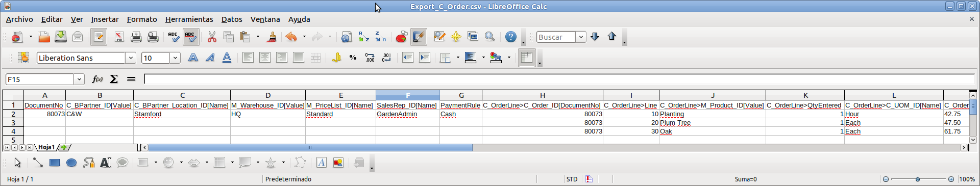Open the Borders dropdown arrow

click(x=458, y=58)
